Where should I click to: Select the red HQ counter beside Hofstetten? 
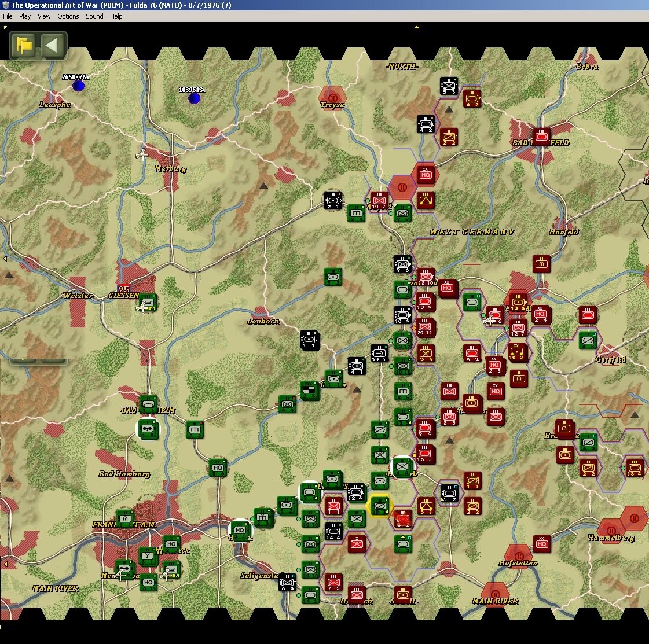coord(542,544)
